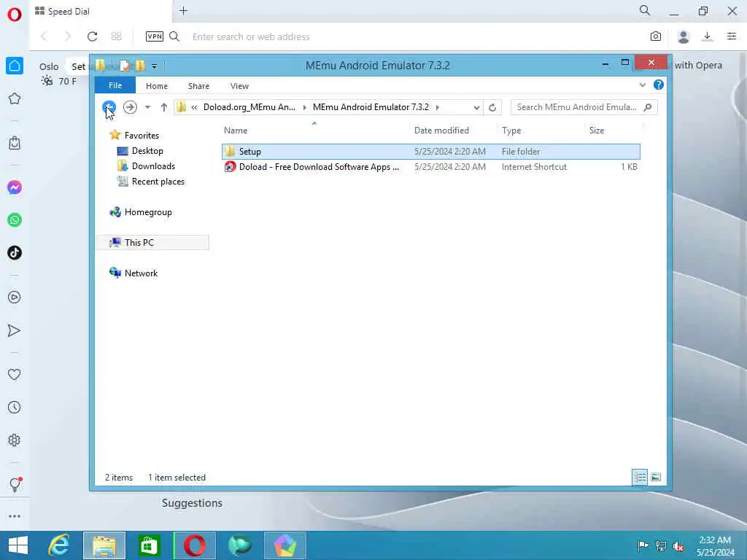Open the Windows Start button
The image size is (747, 560).
[18, 545]
